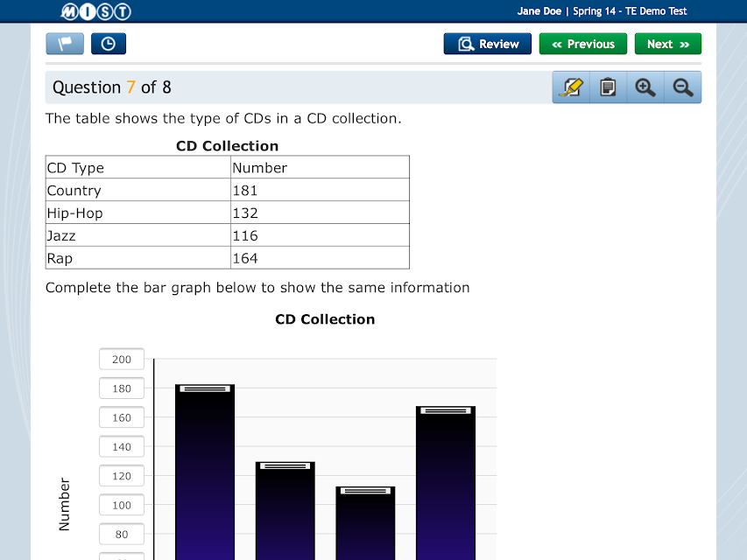Open the Review screen
747x560 pixels.
tap(488, 44)
